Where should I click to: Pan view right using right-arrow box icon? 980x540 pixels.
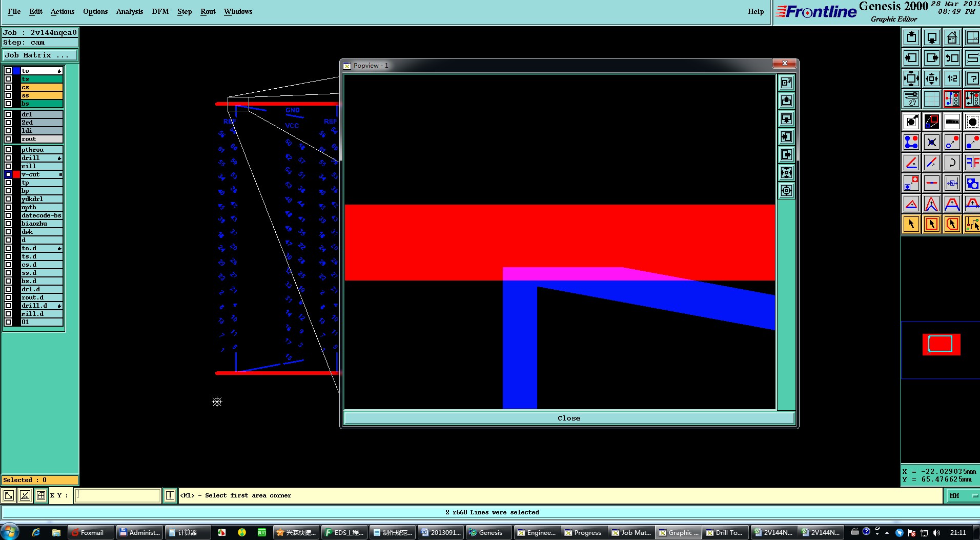pos(932,58)
